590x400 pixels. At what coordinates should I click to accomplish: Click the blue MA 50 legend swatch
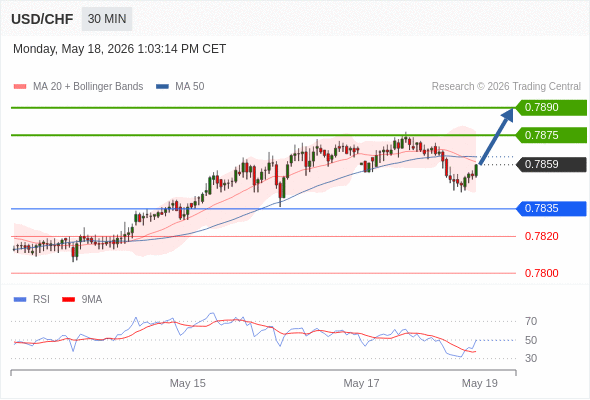162,87
